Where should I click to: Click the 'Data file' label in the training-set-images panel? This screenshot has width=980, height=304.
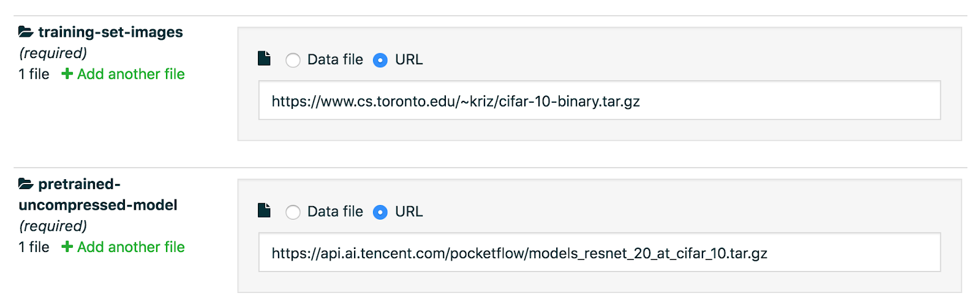pyautogui.click(x=335, y=59)
